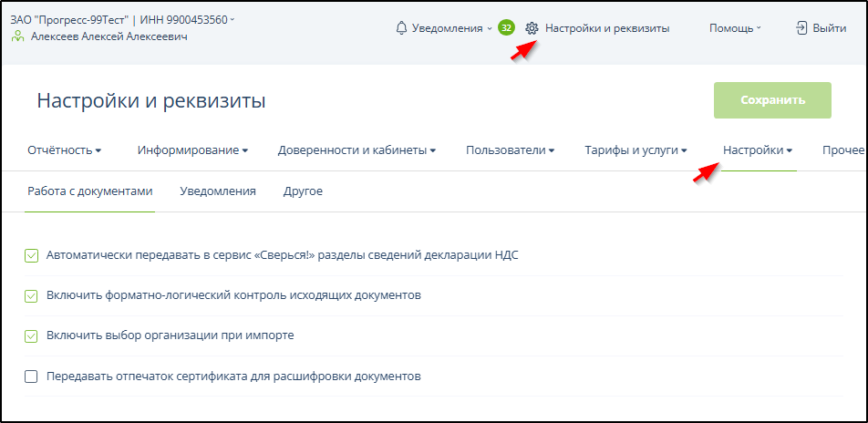Expand Доверенности и кабинеты menu
Screen dimensions: 868x423
(356, 150)
